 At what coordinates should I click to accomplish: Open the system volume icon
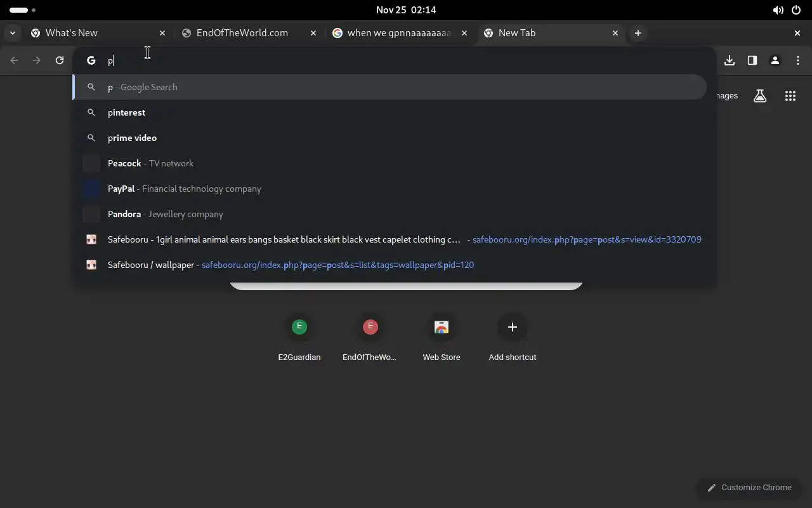pos(778,10)
